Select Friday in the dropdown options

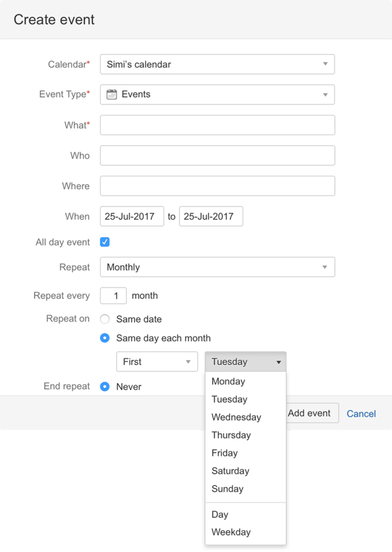tap(225, 453)
